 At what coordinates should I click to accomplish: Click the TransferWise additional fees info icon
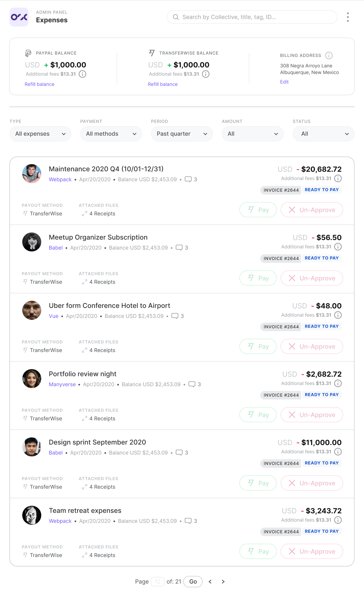click(x=206, y=74)
